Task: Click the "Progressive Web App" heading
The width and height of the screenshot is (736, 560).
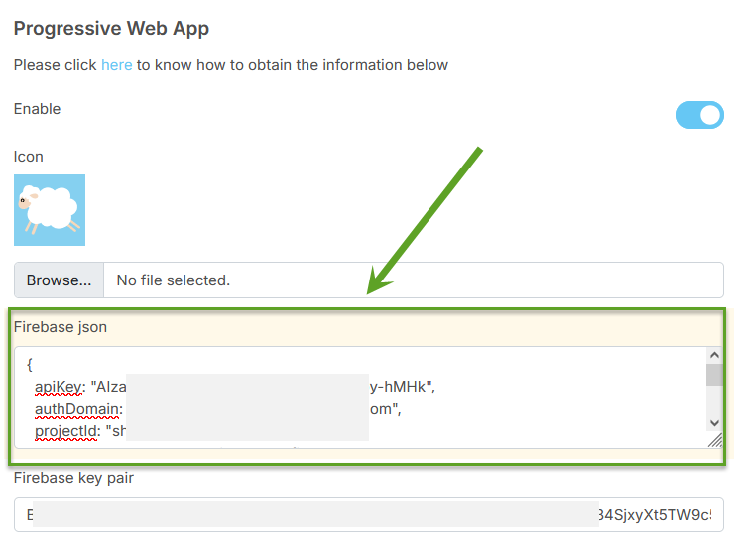Action: (111, 28)
